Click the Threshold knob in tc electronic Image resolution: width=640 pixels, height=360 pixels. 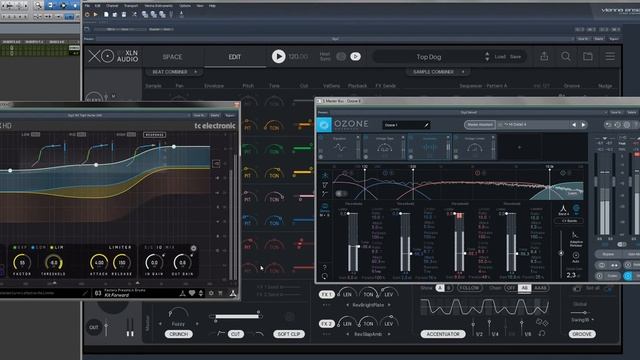53,262
